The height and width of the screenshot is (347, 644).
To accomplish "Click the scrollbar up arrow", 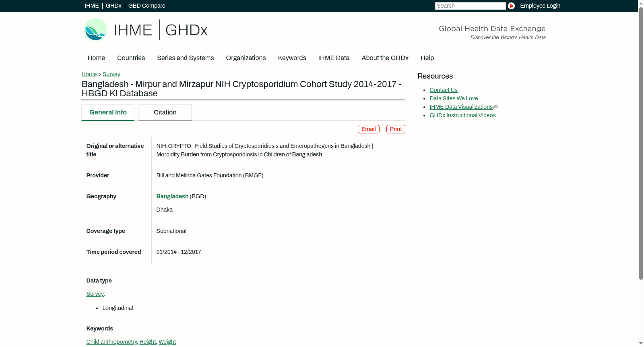I will click(641, 3).
